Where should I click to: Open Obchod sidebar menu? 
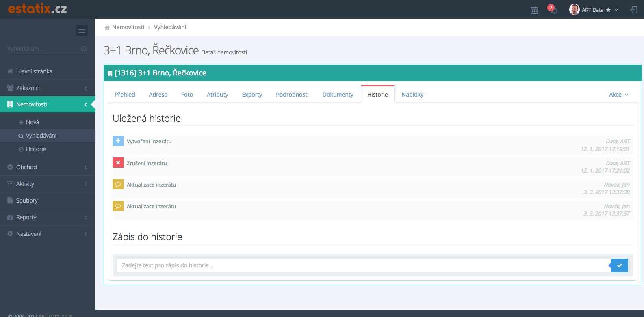48,167
